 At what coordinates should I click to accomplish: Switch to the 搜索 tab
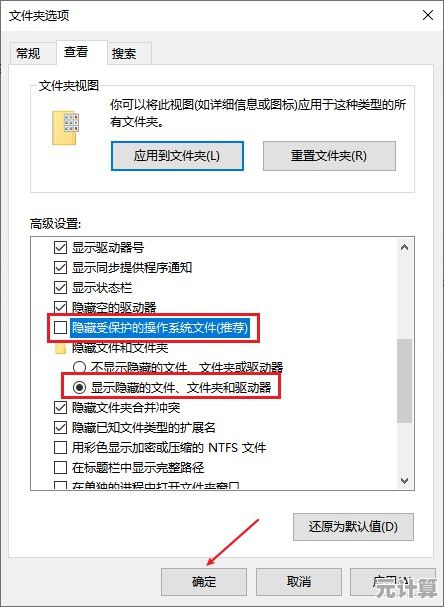coord(124,53)
